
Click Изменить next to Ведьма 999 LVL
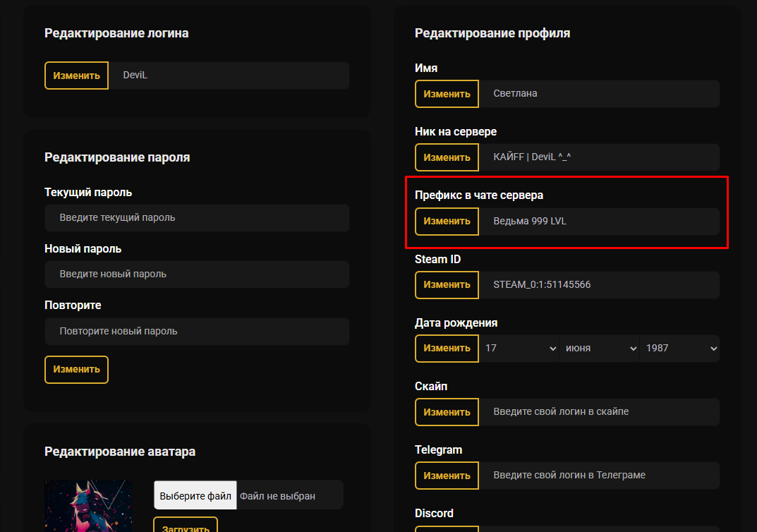(x=447, y=221)
